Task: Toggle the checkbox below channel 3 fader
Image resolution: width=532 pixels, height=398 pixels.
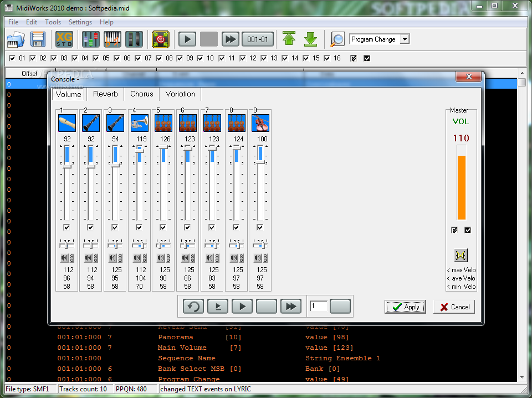Action: (115, 227)
